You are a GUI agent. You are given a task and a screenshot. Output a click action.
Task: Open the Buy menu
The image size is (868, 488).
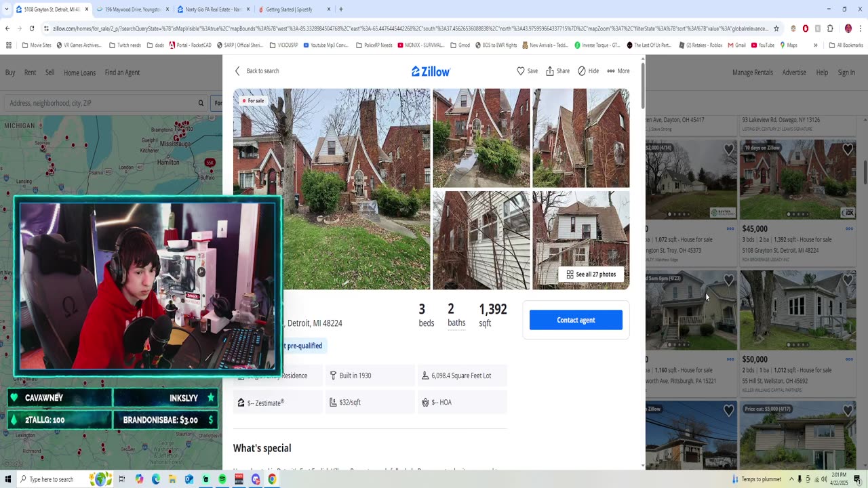coord(10,73)
